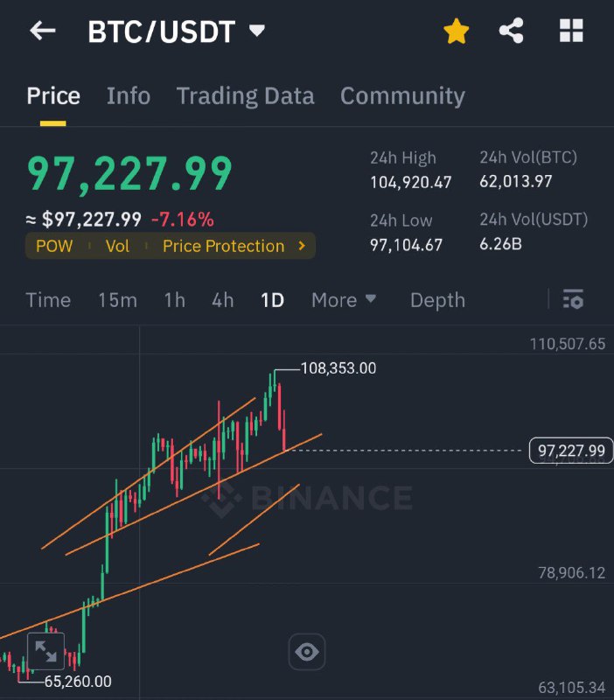Tap the back arrow icon

coord(43,31)
